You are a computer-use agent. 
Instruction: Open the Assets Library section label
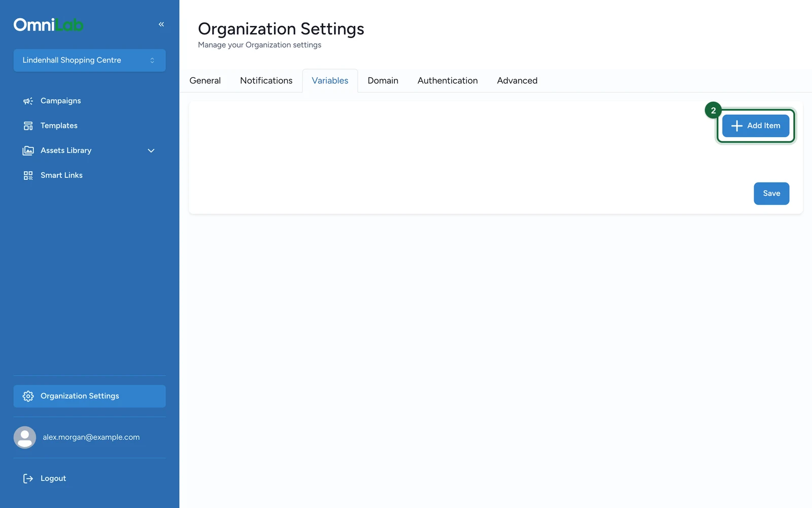(66, 150)
